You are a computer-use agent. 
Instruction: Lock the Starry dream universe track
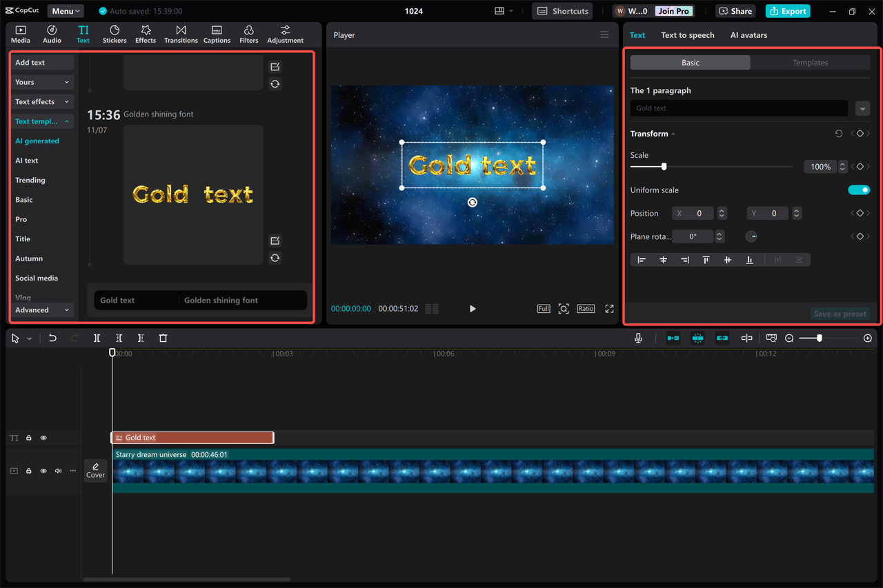pos(28,470)
